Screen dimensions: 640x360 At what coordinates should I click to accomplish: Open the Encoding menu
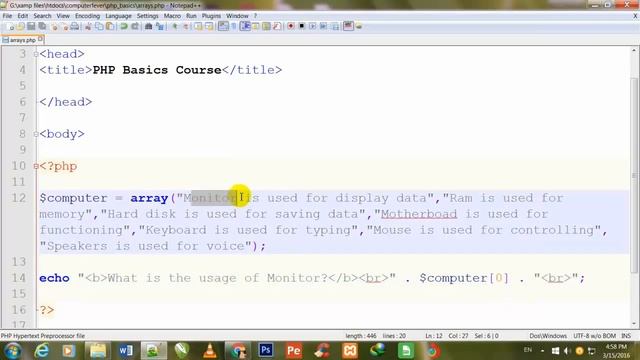click(x=87, y=16)
